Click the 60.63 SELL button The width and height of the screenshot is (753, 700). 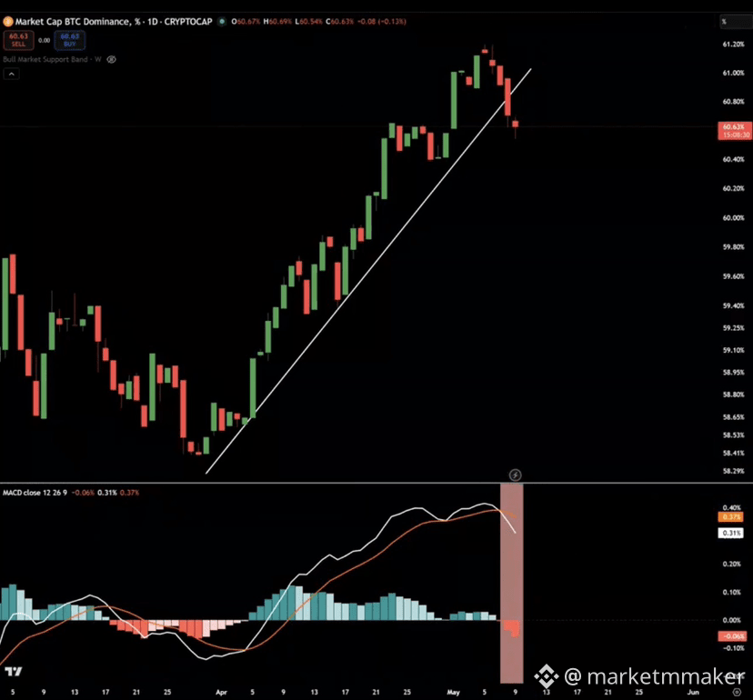click(18, 40)
